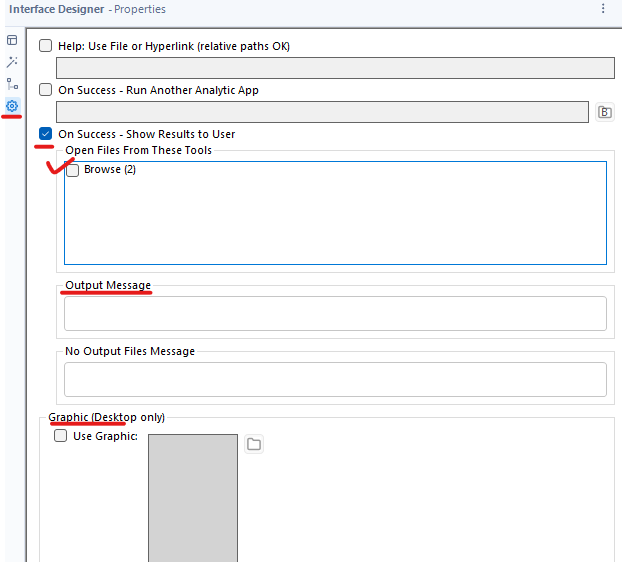Click the Open Files From These Tools label
This screenshot has width=622, height=562.
click(x=138, y=150)
